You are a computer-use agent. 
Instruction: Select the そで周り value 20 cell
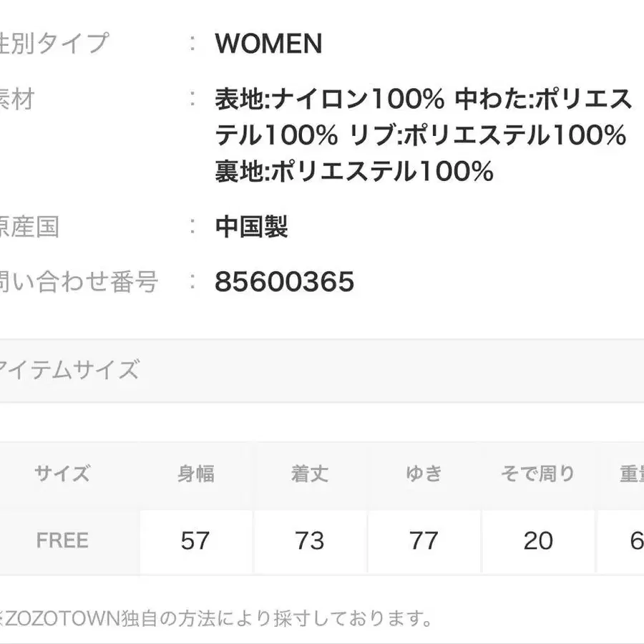click(x=537, y=541)
